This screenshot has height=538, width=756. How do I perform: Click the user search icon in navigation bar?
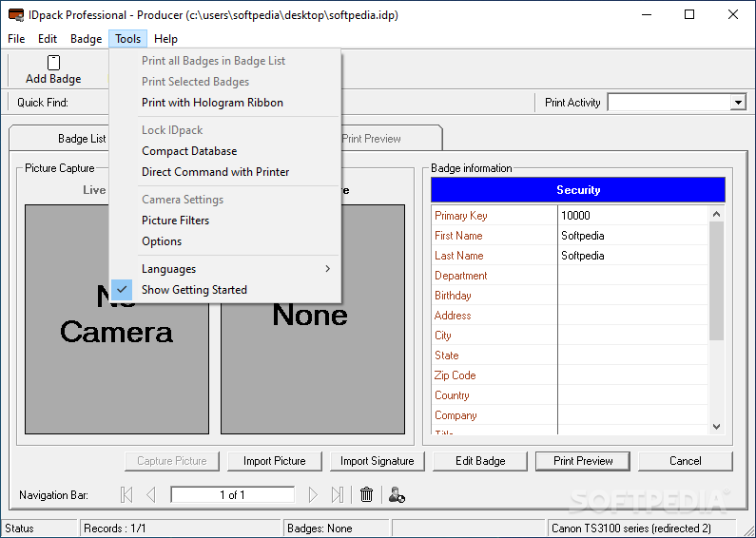click(x=397, y=494)
